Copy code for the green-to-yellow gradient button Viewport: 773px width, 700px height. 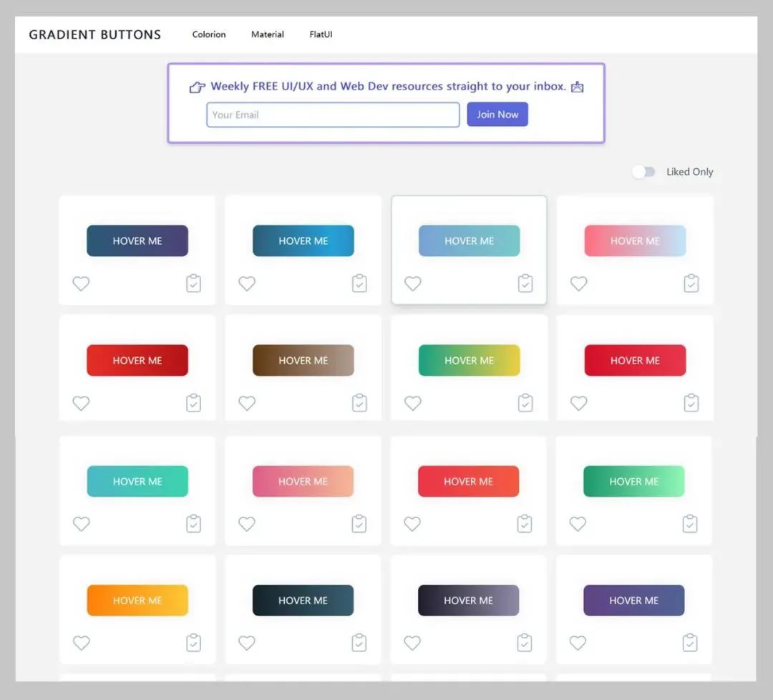(x=525, y=403)
